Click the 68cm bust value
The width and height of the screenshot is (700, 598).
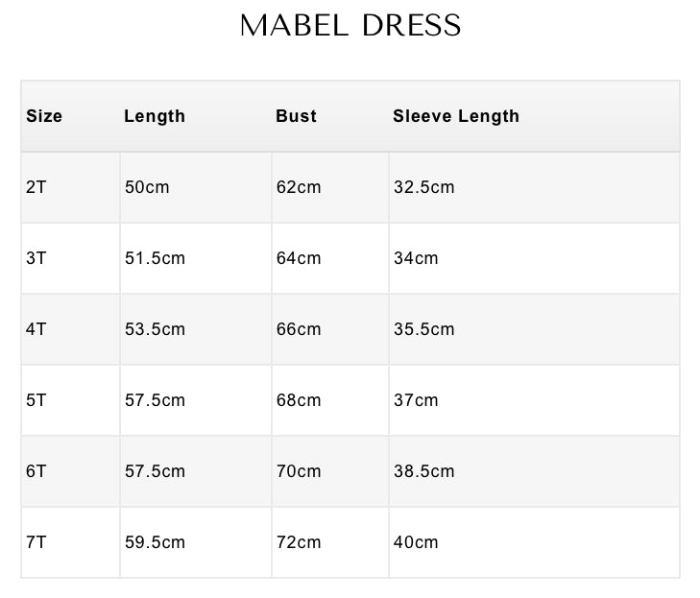[x=299, y=400]
